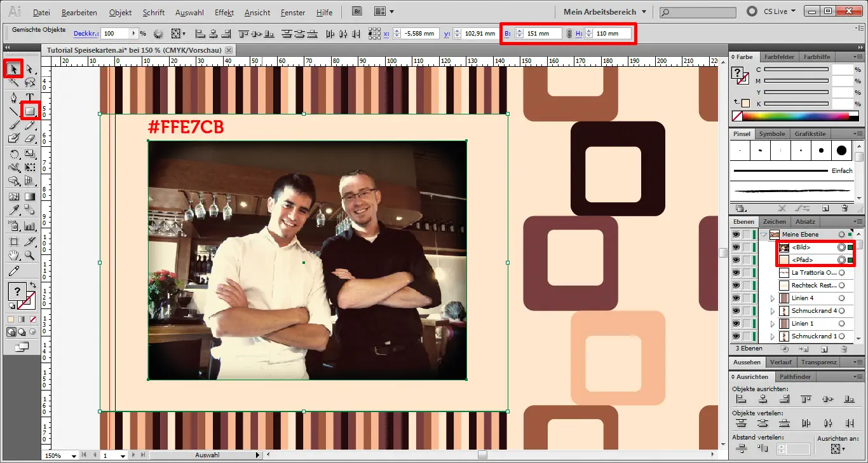Image resolution: width=868 pixels, height=463 pixels.
Task: Pick the Pen tool in toolbox
Action: tap(13, 97)
